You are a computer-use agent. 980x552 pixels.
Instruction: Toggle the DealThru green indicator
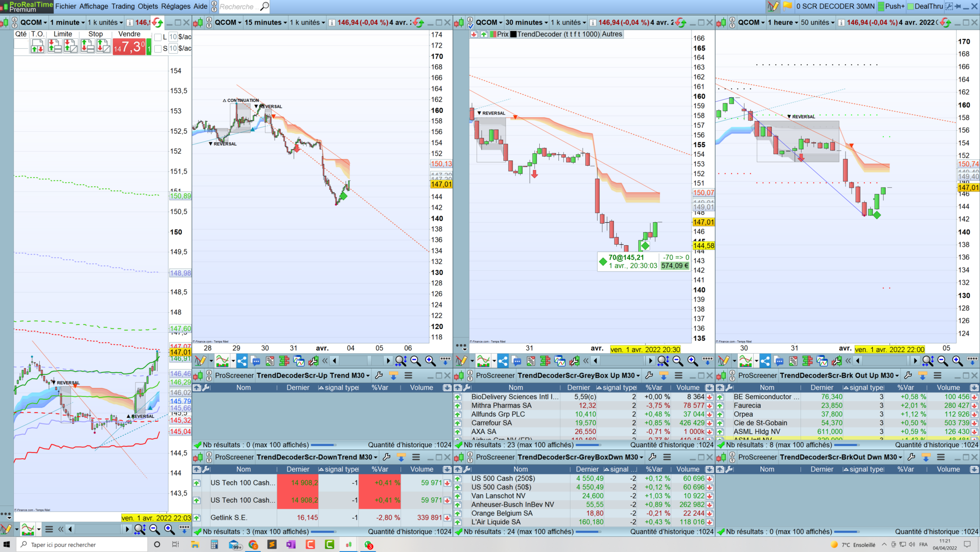tap(911, 6)
